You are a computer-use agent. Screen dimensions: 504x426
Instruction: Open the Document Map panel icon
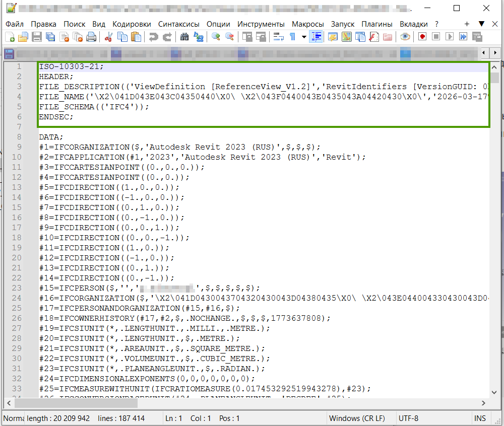pyautogui.click(x=347, y=37)
